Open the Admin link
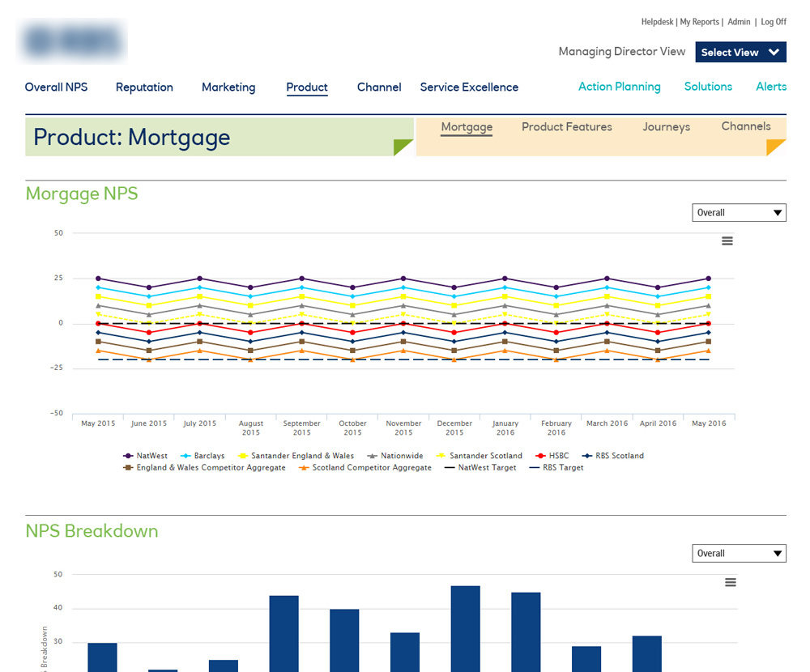Image resolution: width=810 pixels, height=672 pixels. click(739, 22)
